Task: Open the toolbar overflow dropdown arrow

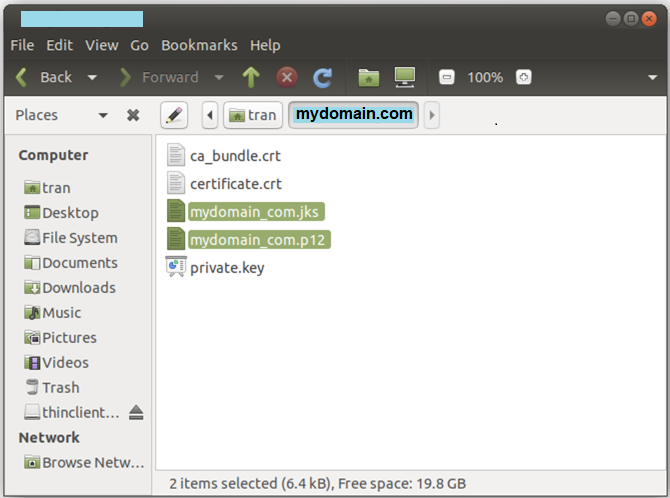Action: (x=652, y=78)
